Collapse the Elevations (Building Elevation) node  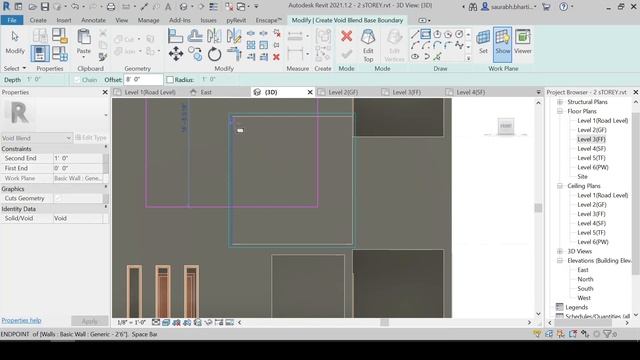coord(560,260)
